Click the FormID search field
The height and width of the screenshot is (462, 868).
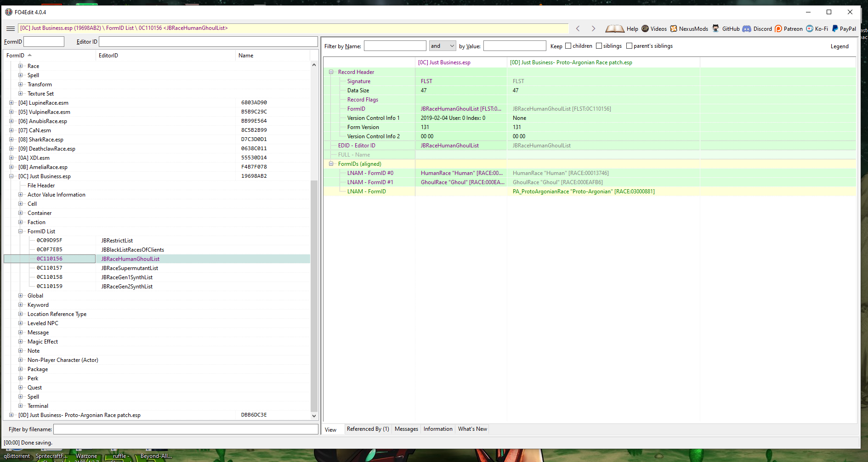click(x=44, y=42)
